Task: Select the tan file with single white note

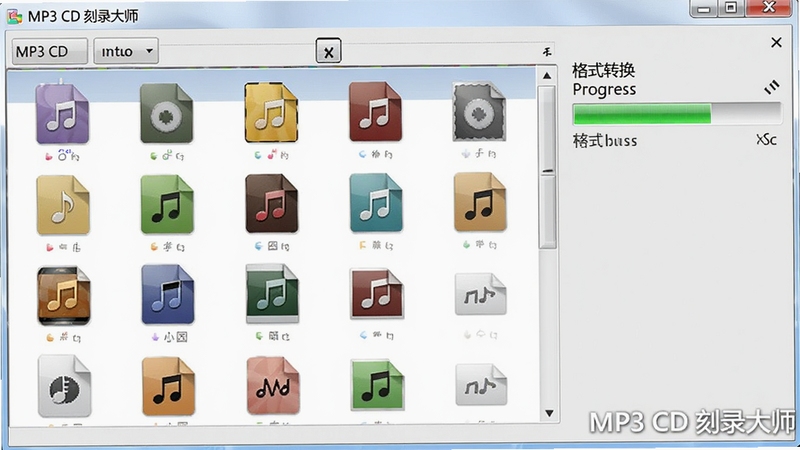Action: point(63,205)
